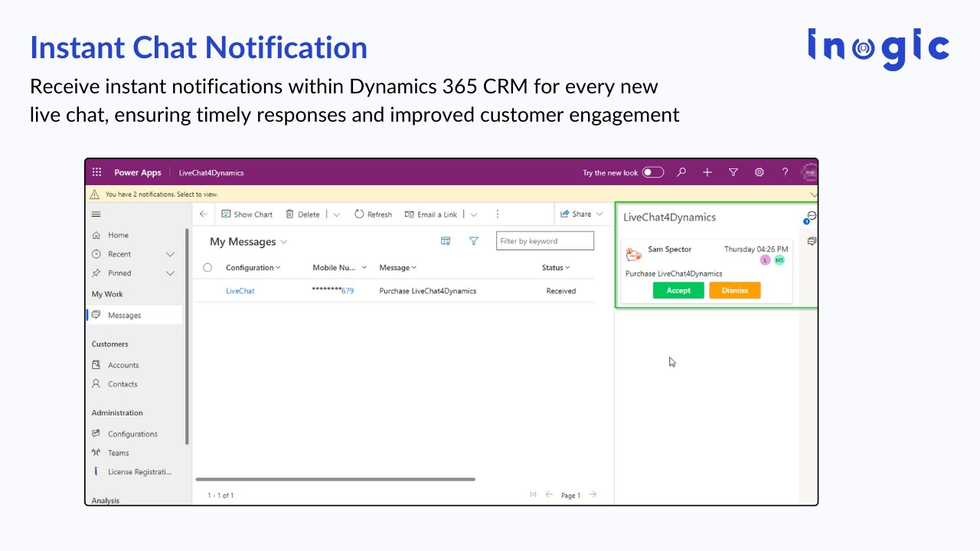
Task: Open the LiveChat configuration link
Action: (240, 291)
